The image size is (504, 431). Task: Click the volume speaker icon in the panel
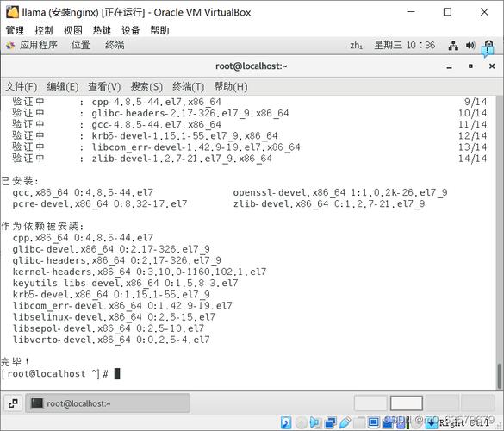point(470,46)
